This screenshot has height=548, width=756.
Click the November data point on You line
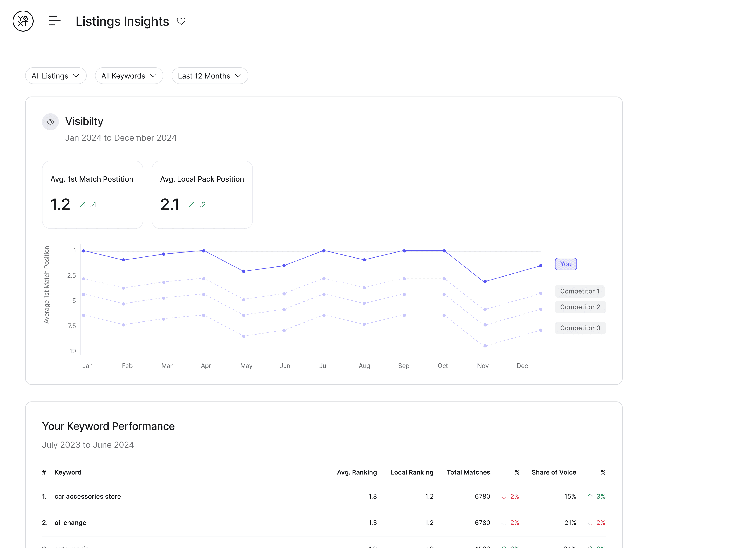(485, 282)
